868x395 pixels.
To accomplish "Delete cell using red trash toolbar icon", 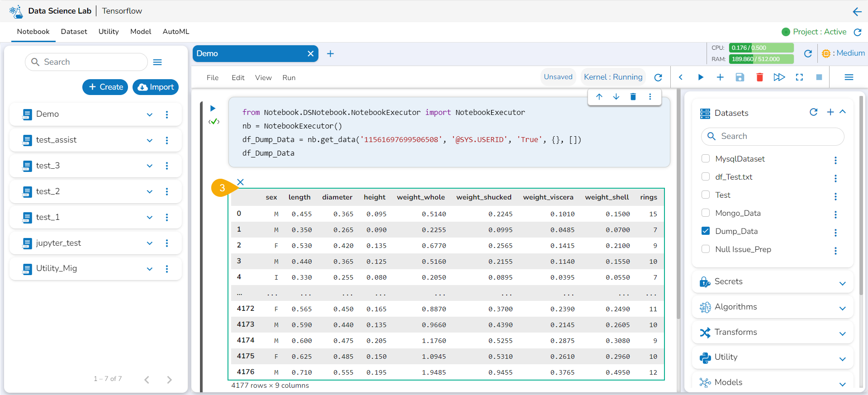I will (x=760, y=77).
